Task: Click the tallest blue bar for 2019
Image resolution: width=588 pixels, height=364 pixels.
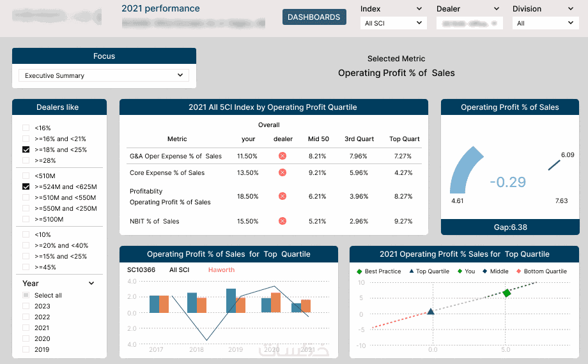Action: (231, 301)
